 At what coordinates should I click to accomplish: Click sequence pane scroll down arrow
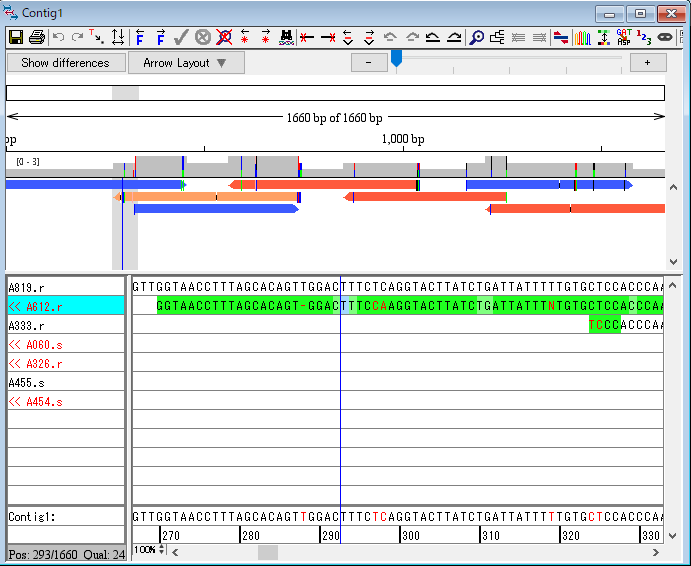click(x=672, y=536)
